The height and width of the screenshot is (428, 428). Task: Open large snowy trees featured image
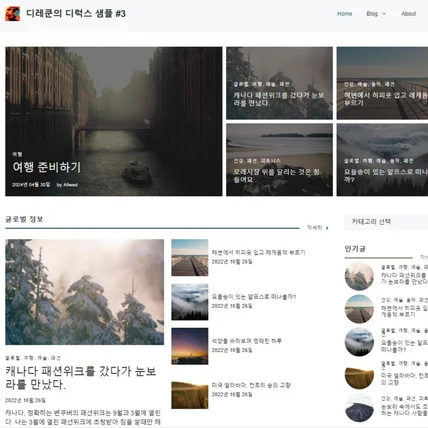(x=84, y=292)
